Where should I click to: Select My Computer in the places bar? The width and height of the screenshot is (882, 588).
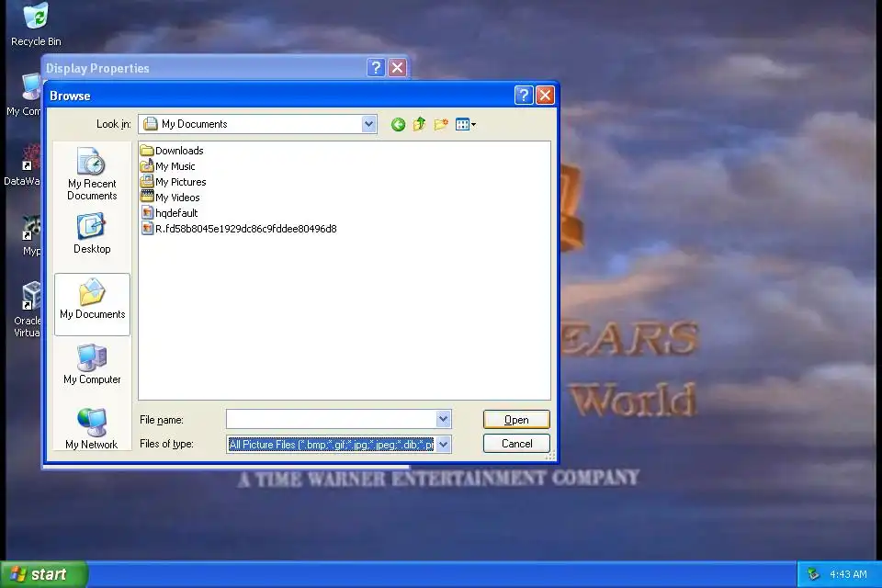pos(92,365)
